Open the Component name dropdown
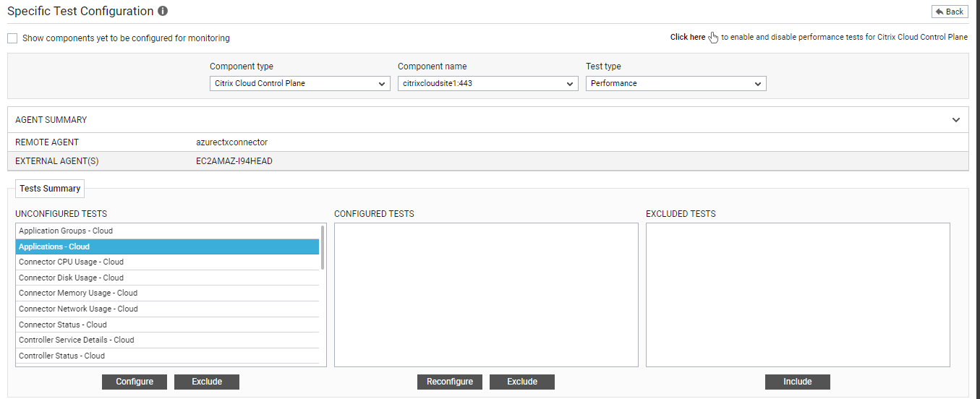The image size is (980, 399). pos(488,83)
